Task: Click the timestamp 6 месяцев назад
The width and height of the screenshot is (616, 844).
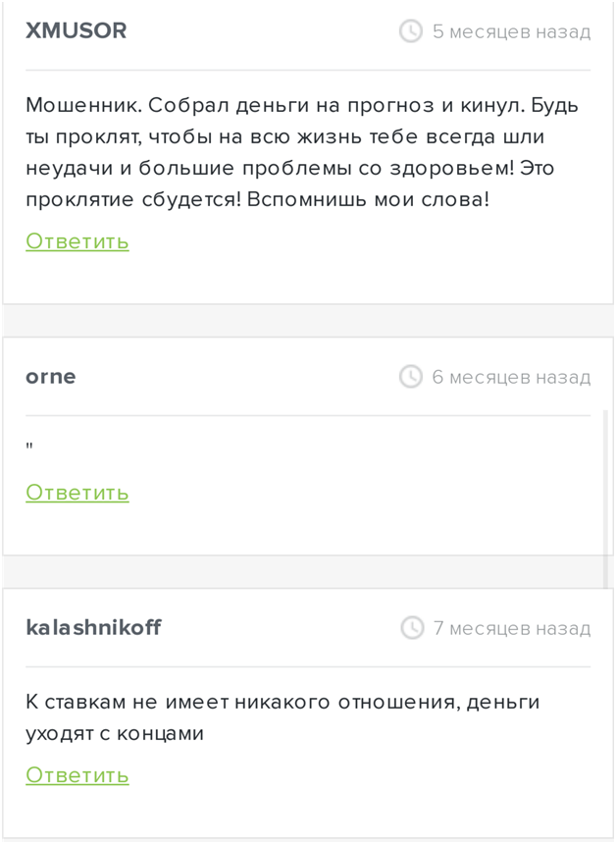Action: [511, 376]
